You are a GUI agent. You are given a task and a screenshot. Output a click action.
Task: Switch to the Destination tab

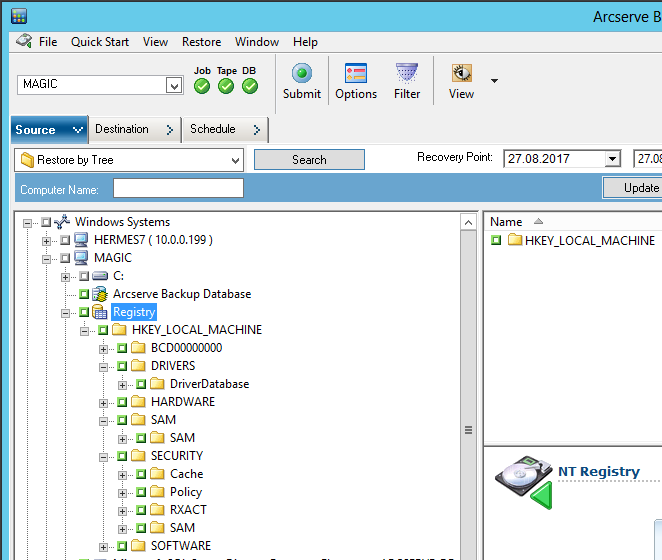point(135,129)
